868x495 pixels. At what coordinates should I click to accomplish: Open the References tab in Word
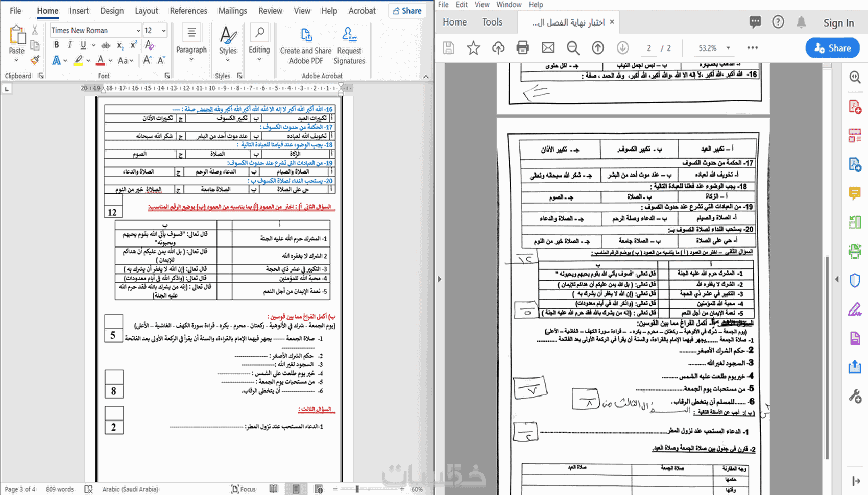tap(188, 11)
